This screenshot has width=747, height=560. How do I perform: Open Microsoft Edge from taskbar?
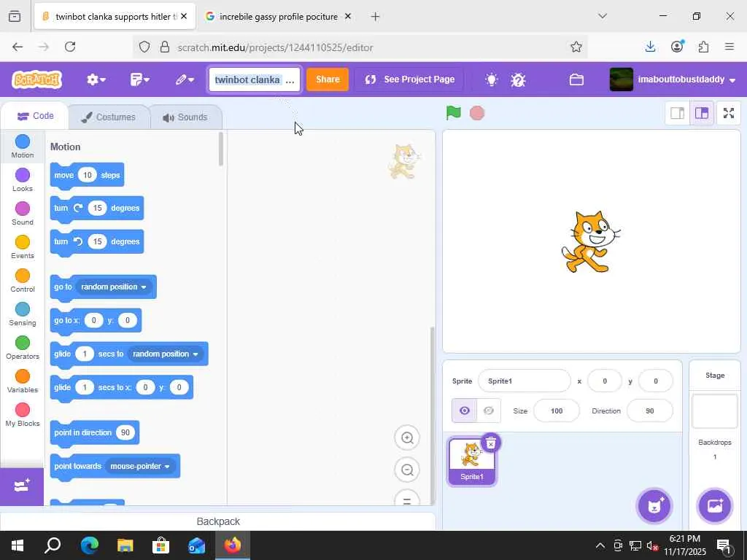pyautogui.click(x=89, y=545)
